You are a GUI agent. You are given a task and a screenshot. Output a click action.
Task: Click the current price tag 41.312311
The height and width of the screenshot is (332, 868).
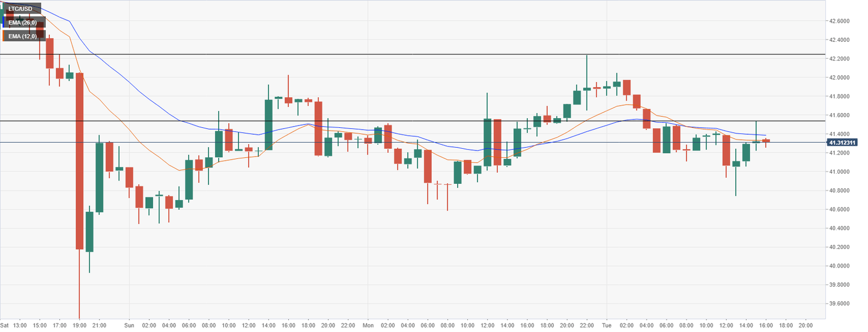pos(842,143)
